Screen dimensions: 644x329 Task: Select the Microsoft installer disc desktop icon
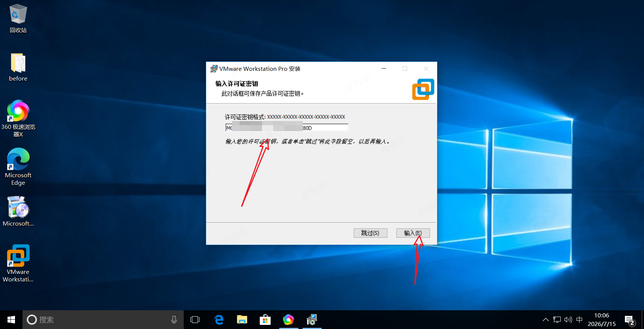(x=18, y=211)
